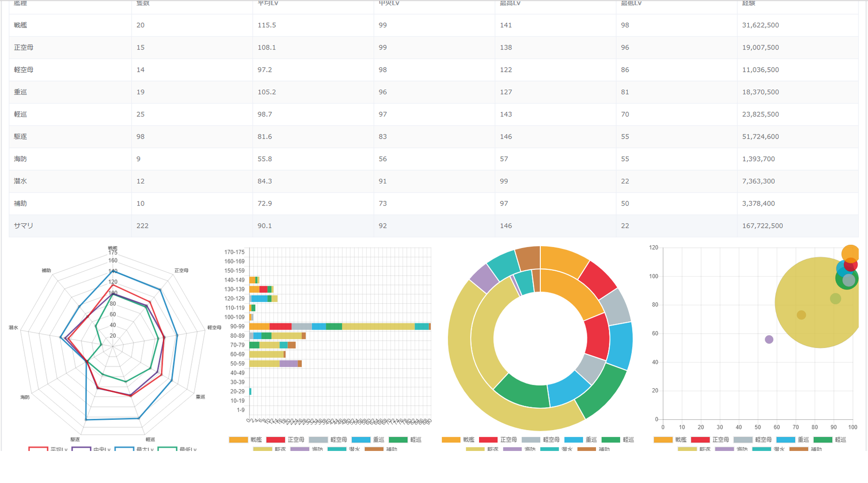Select the 海防 row label in the table

[x=20, y=159]
